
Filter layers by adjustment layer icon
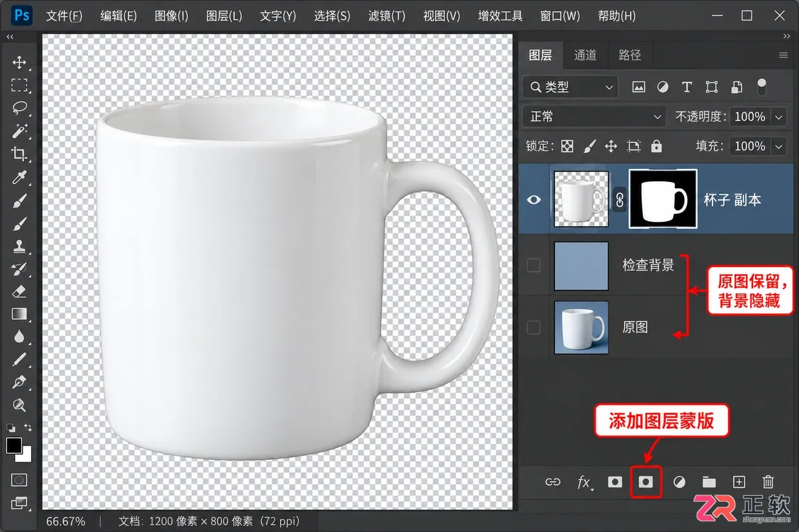[663, 87]
